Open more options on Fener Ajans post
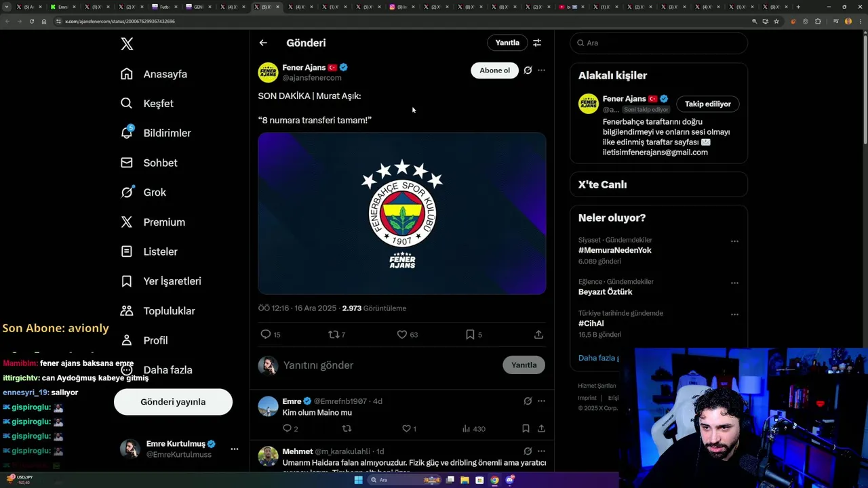 [x=541, y=70]
